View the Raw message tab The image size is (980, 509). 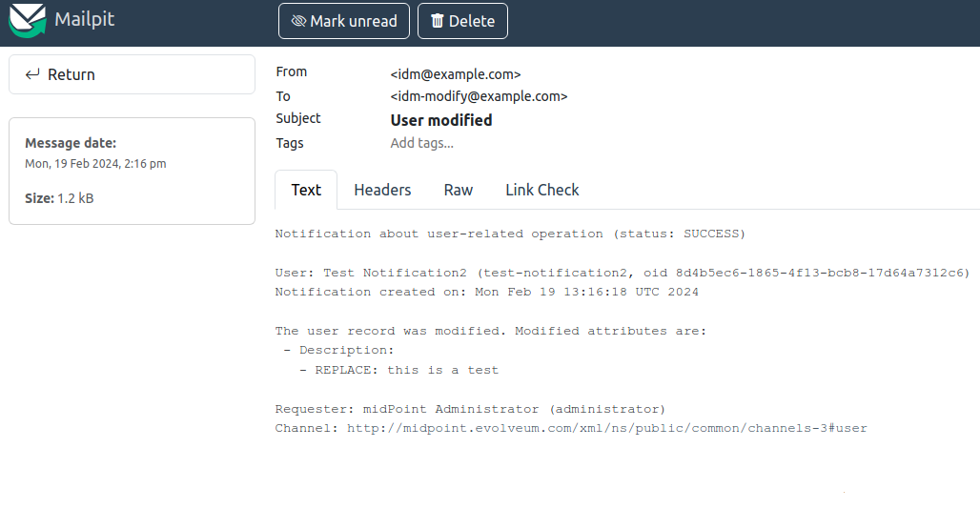(459, 190)
